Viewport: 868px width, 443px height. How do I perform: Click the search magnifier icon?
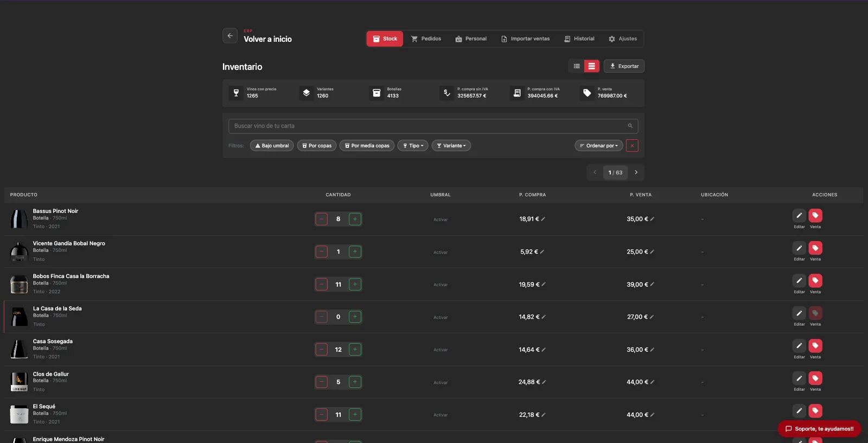(x=630, y=126)
